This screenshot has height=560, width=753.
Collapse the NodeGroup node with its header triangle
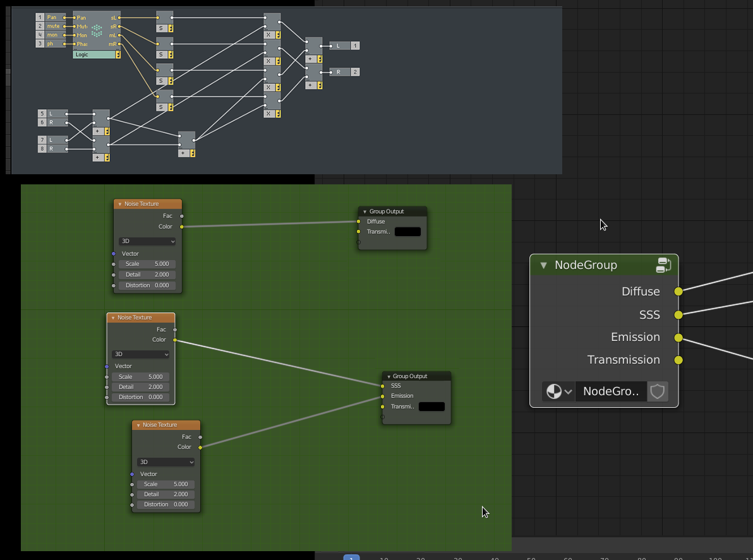coord(543,265)
